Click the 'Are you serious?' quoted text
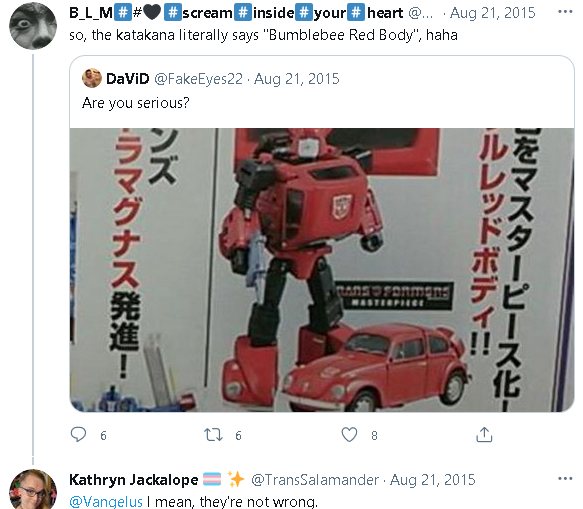583x509 pixels. [136, 103]
